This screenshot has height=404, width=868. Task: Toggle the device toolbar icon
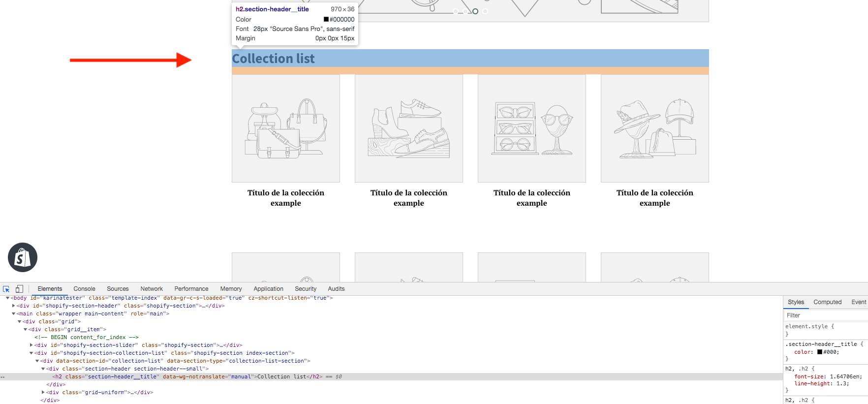click(x=19, y=289)
